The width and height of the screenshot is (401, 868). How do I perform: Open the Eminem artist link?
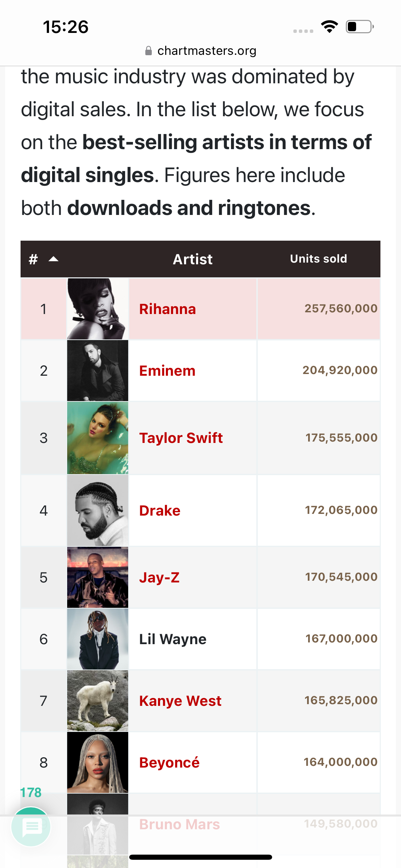pyautogui.click(x=167, y=371)
